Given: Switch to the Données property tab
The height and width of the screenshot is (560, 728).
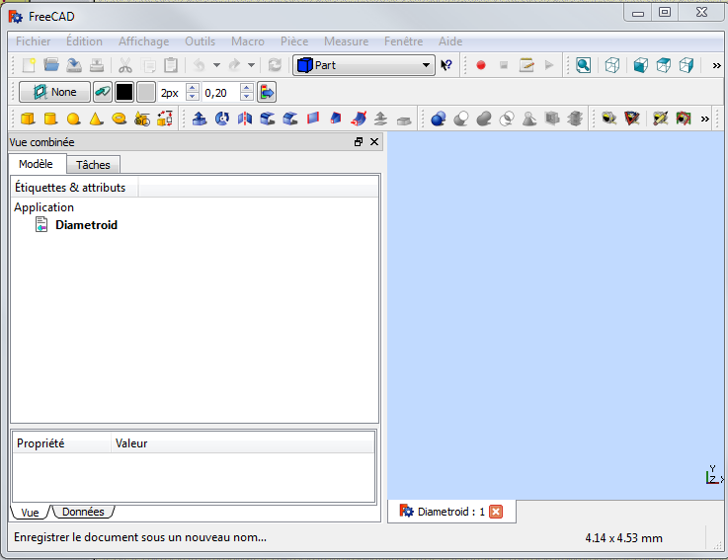Looking at the screenshot, I should [83, 512].
